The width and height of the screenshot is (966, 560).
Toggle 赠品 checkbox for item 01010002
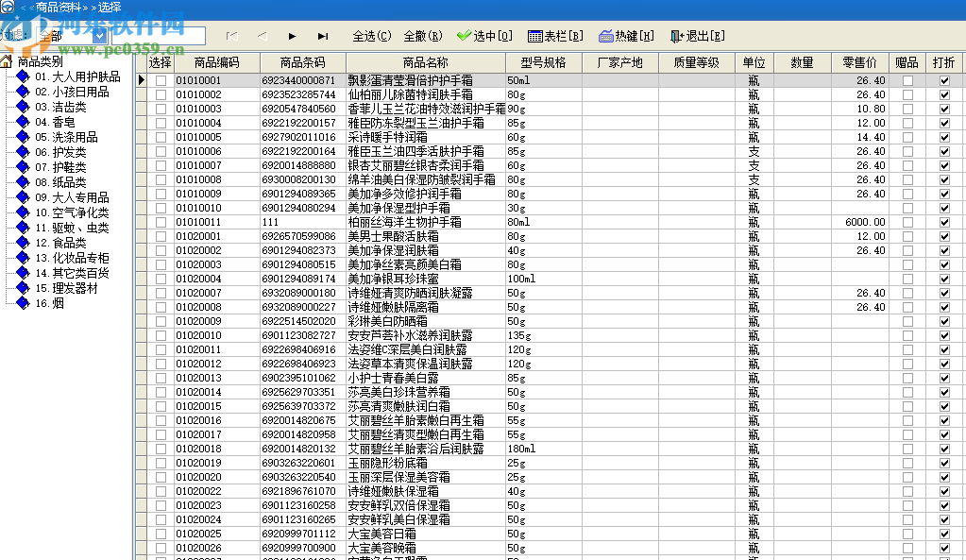(x=907, y=94)
